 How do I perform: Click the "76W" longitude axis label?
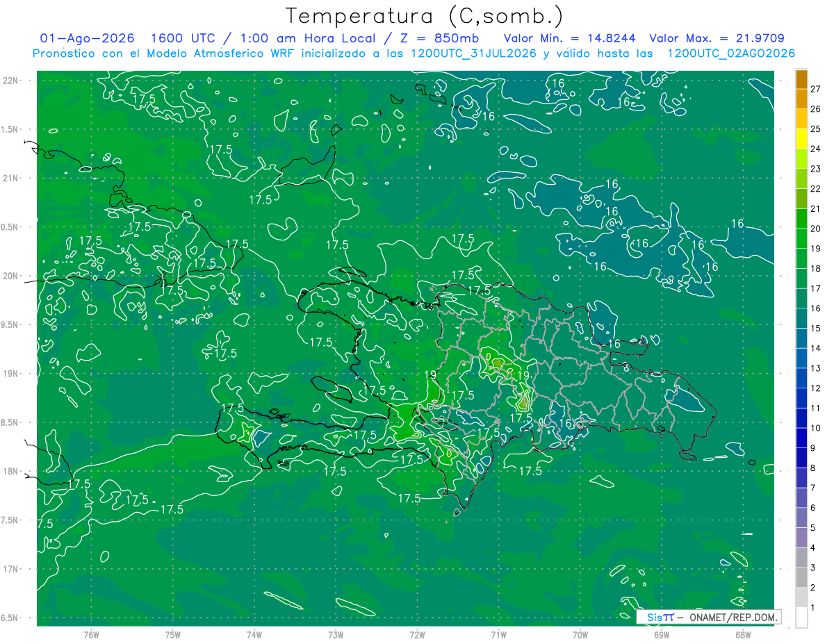[92, 634]
